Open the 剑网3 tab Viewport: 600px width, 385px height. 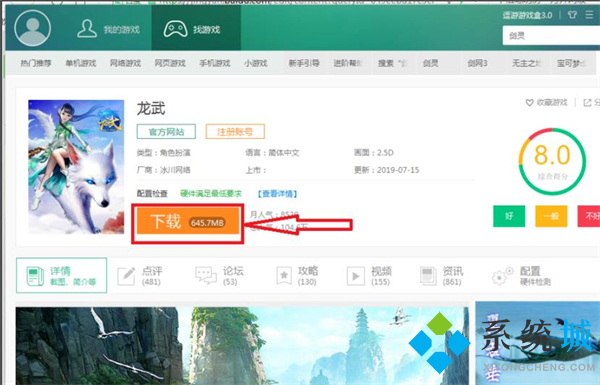click(477, 64)
